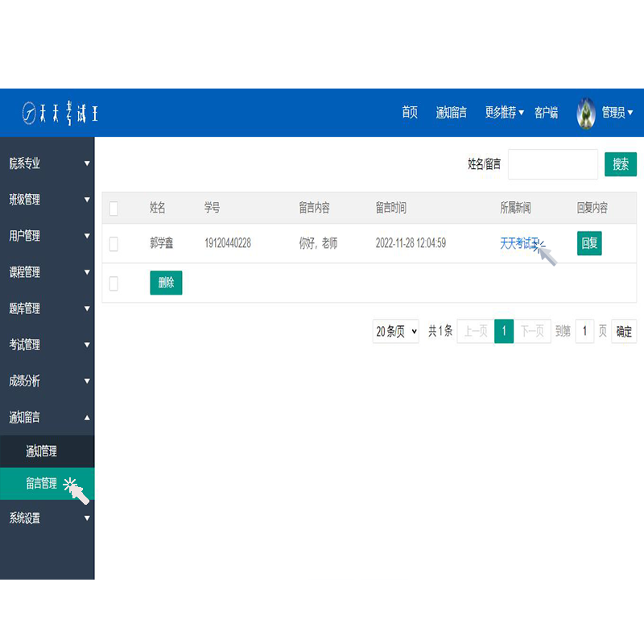The width and height of the screenshot is (644, 644).
Task: Tick the select-all checkbox in table header
Action: pyautogui.click(x=114, y=208)
